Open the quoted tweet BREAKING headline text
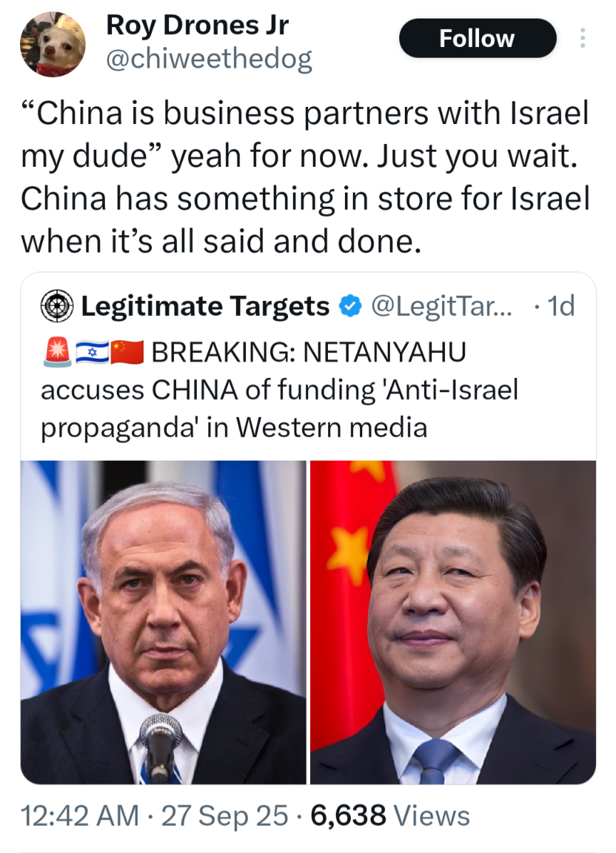The width and height of the screenshot is (616, 853). click(279, 390)
